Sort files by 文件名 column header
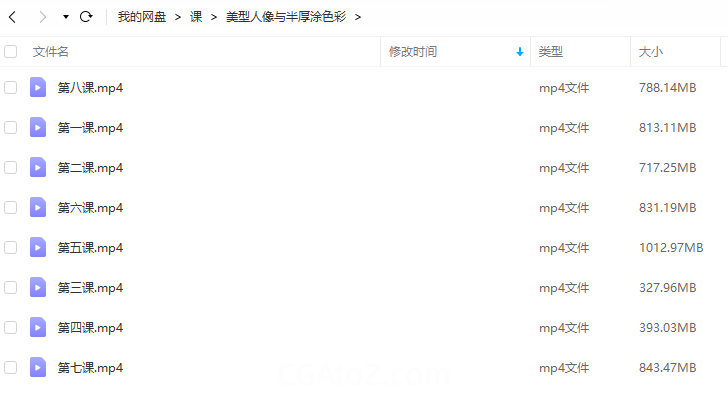The height and width of the screenshot is (405, 728). tap(51, 52)
